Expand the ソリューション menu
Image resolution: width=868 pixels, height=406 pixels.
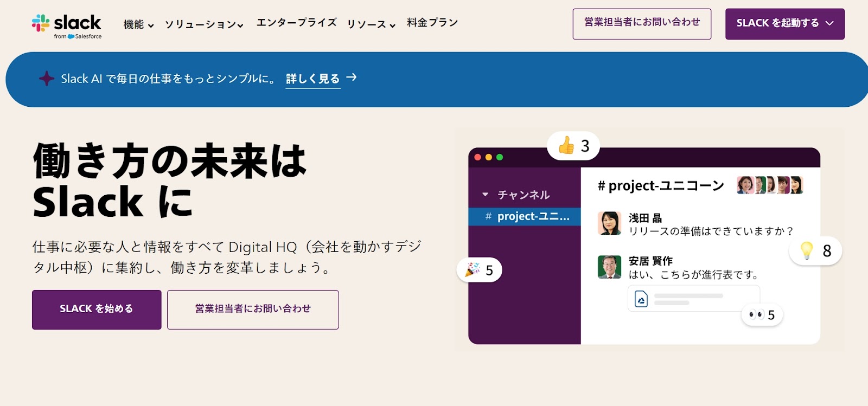(x=204, y=24)
